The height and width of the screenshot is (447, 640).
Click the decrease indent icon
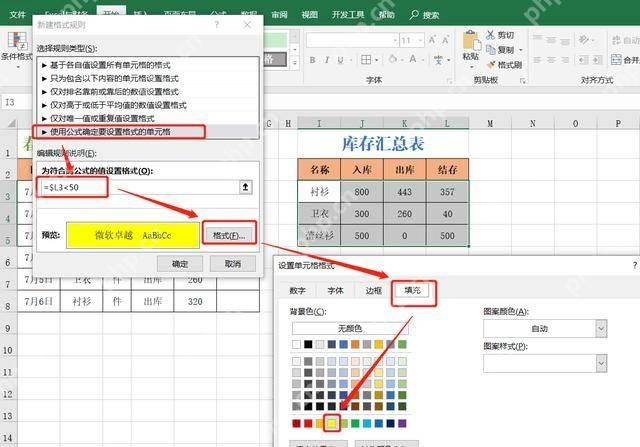click(x=583, y=60)
